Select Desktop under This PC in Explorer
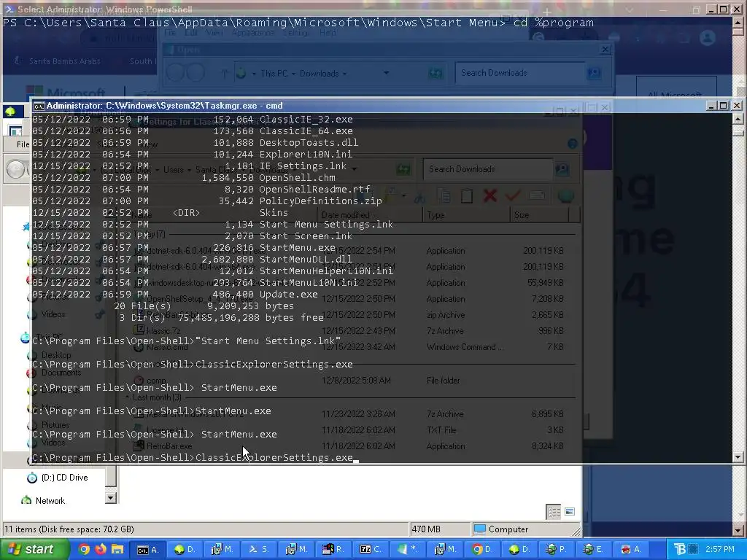Viewport: 747px width, 560px height. click(56, 355)
